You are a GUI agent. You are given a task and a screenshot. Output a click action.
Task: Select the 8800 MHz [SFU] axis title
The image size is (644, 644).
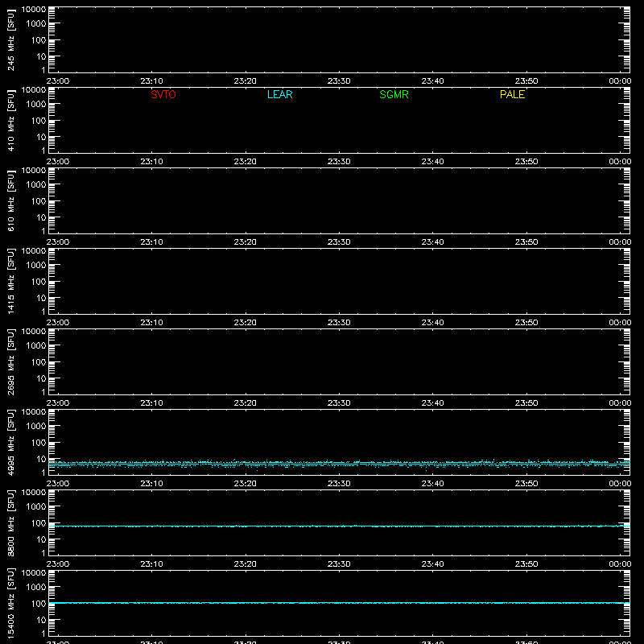click(x=10, y=522)
